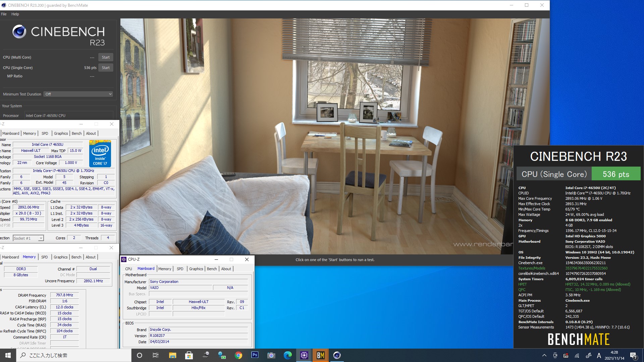Open the clock showing 4:28

click(x=614, y=355)
